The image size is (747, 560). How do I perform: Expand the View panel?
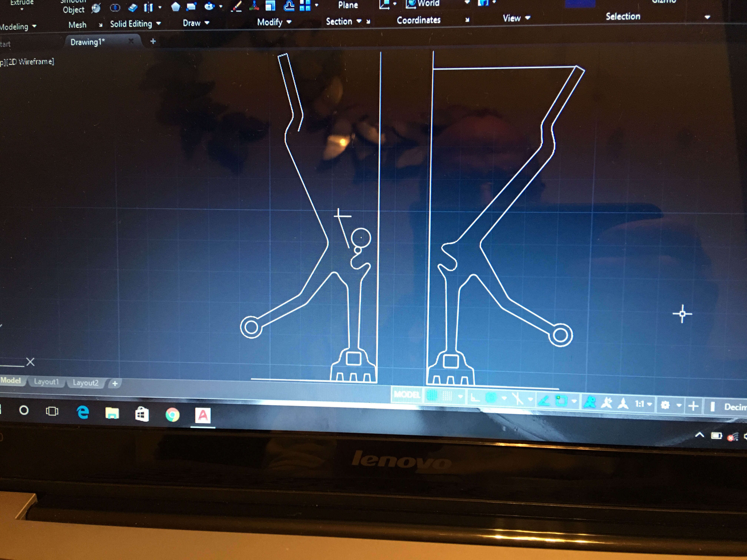pos(516,18)
